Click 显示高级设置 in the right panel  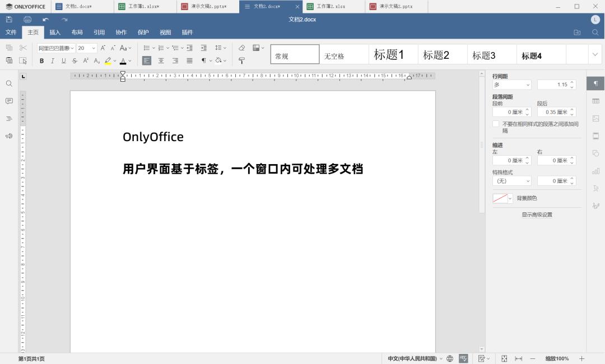[537, 214]
